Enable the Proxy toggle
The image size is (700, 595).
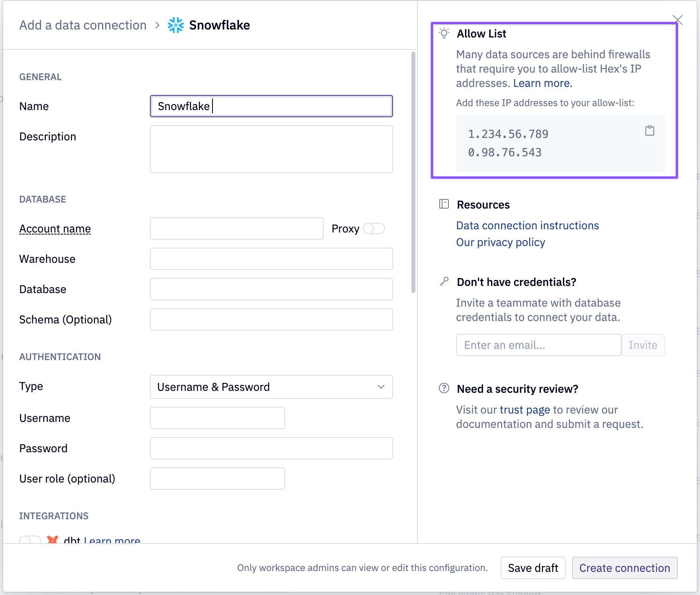click(x=374, y=229)
